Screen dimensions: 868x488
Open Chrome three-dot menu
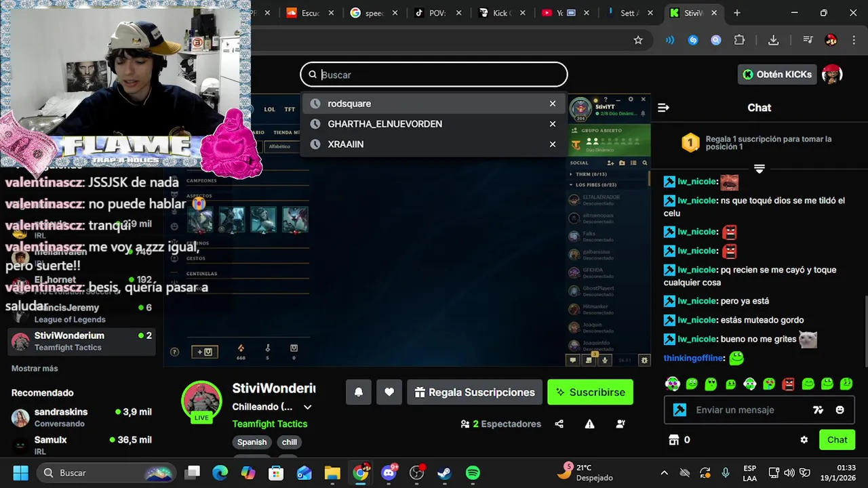point(852,40)
